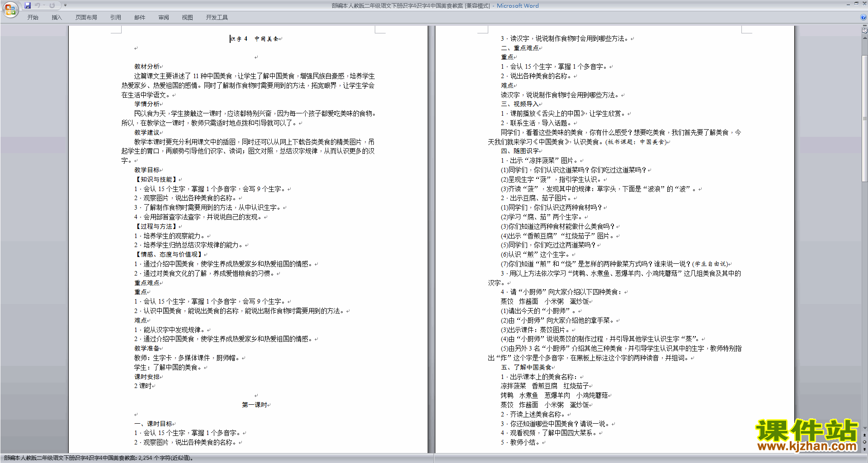Click the 课时安排 heading
The height and width of the screenshot is (463, 868).
(x=147, y=377)
